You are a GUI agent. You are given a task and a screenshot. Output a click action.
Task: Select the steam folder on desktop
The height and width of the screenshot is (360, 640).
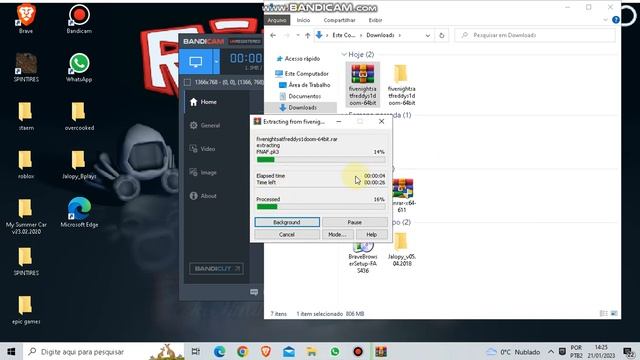26,116
